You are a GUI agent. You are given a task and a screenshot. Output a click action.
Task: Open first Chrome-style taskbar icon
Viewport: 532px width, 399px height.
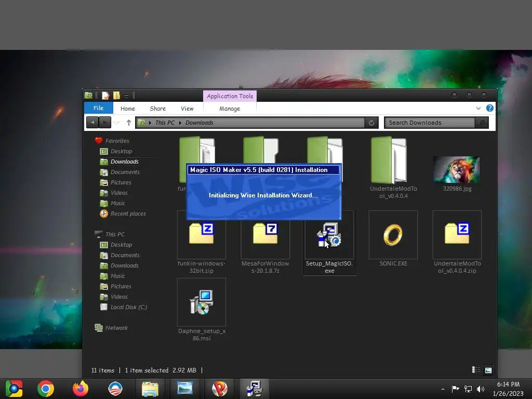[14, 389]
